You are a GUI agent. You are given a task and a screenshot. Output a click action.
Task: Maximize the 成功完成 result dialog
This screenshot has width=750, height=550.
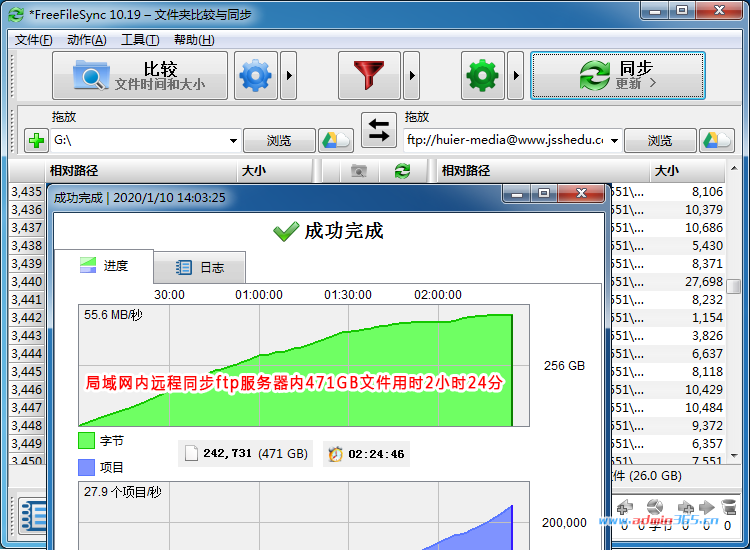click(x=544, y=194)
